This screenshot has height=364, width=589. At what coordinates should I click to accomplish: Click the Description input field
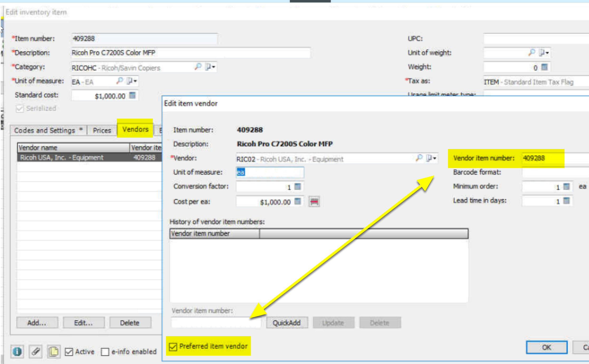pyautogui.click(x=191, y=53)
